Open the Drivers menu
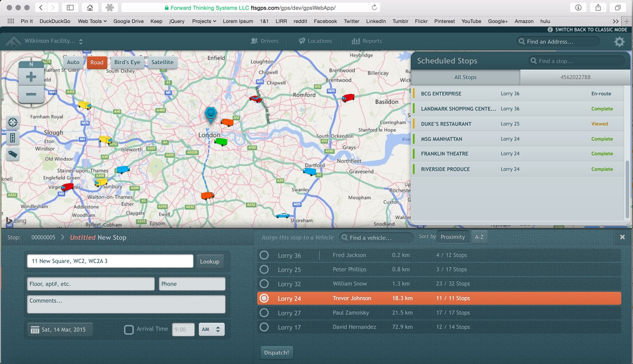Screen dimensions: 633x364 pyautogui.click(x=265, y=41)
